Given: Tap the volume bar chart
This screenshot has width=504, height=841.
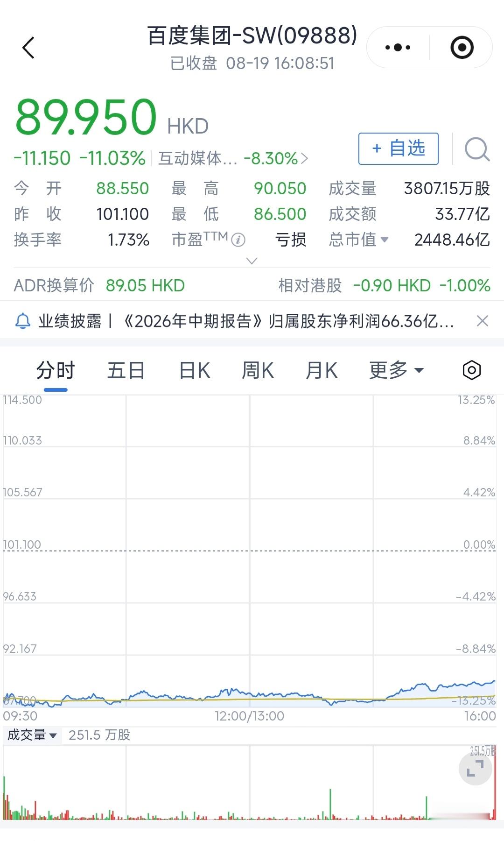Looking at the screenshot, I should click(x=249, y=783).
